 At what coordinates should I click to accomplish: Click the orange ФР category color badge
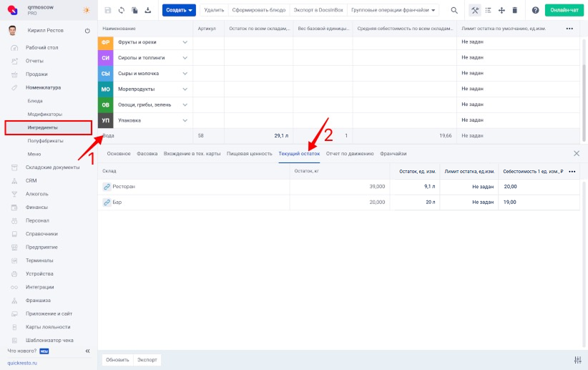(105, 42)
